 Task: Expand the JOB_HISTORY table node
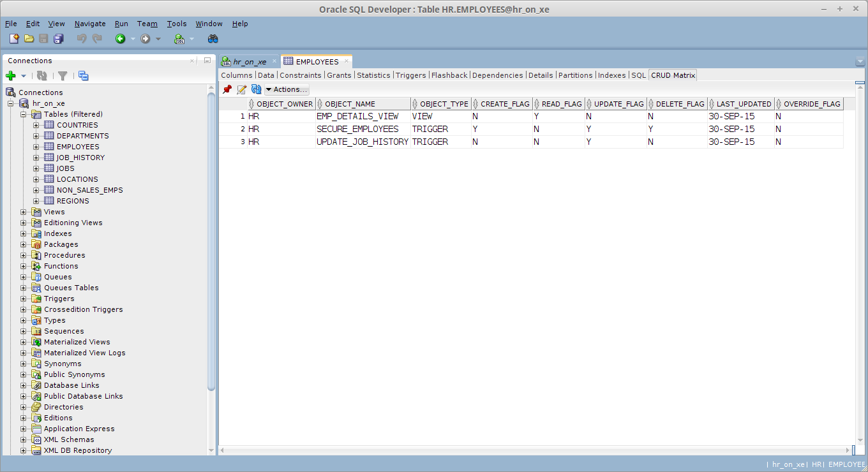pyautogui.click(x=36, y=158)
